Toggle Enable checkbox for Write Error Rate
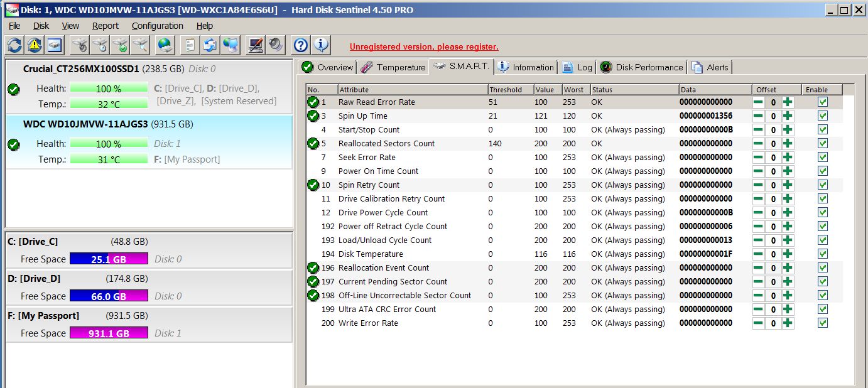The width and height of the screenshot is (868, 388). click(x=823, y=323)
